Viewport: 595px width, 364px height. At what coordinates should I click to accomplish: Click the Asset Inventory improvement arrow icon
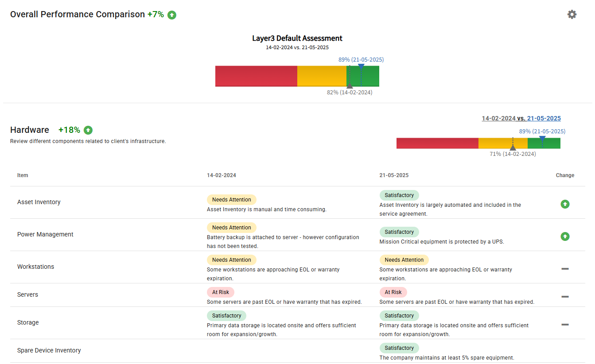coord(565,204)
